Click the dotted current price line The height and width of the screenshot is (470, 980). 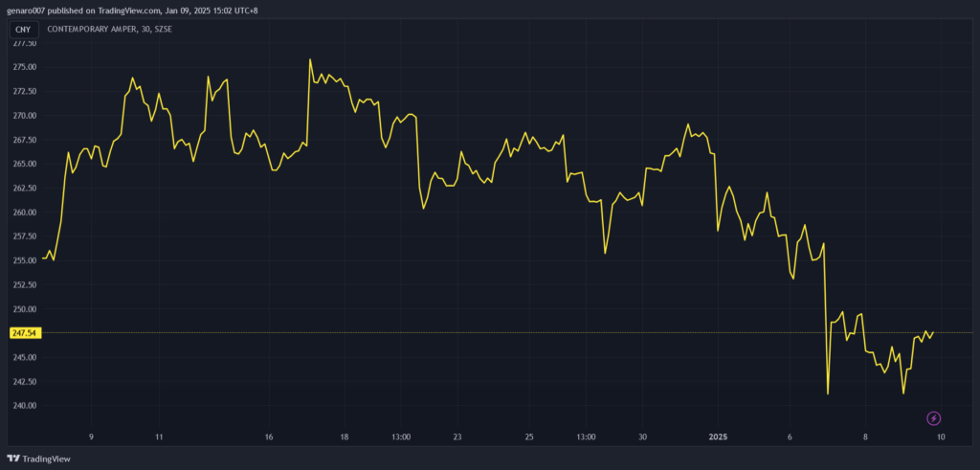click(479, 333)
